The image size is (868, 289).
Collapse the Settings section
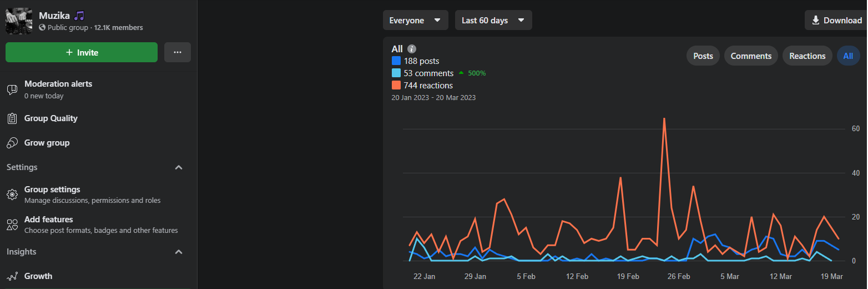tap(179, 167)
